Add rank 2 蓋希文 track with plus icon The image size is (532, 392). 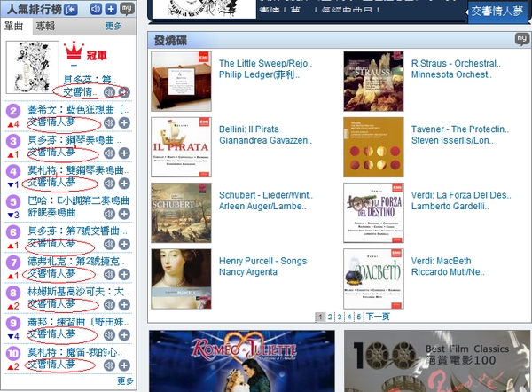tap(124, 123)
